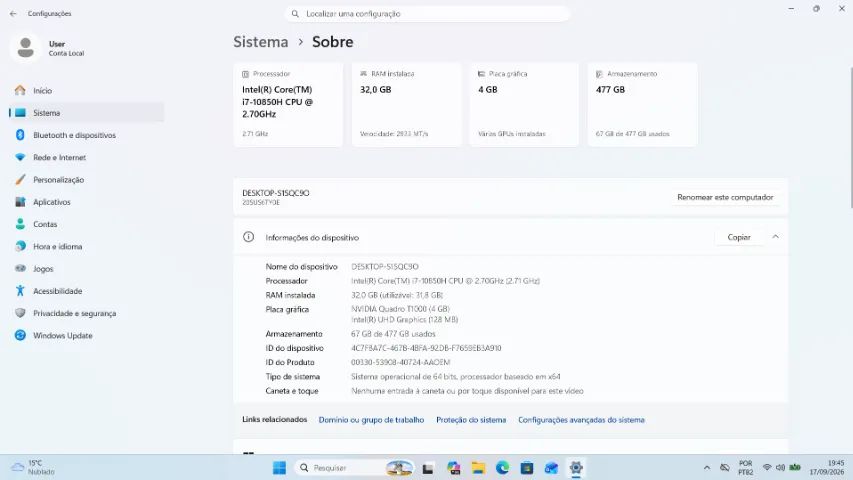Open Configurações avançadas do sistema link

click(581, 420)
